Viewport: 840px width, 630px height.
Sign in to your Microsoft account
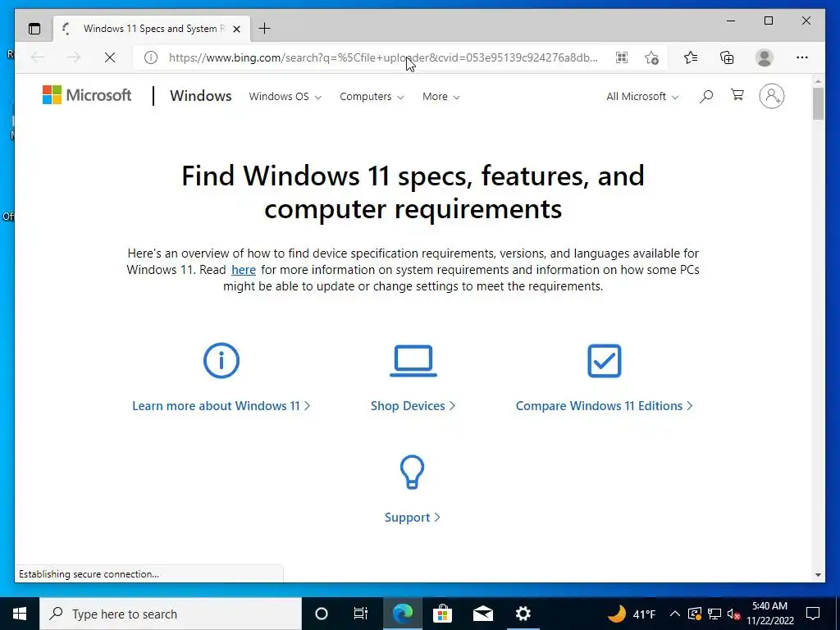(771, 96)
